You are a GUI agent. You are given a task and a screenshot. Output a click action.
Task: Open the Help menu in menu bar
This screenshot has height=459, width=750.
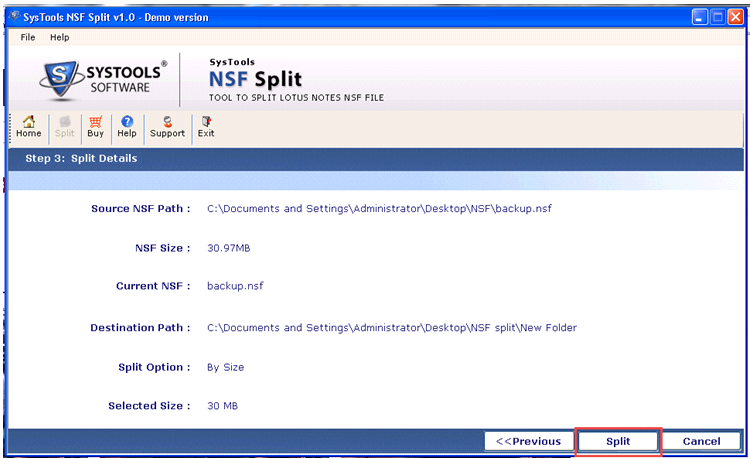point(60,37)
